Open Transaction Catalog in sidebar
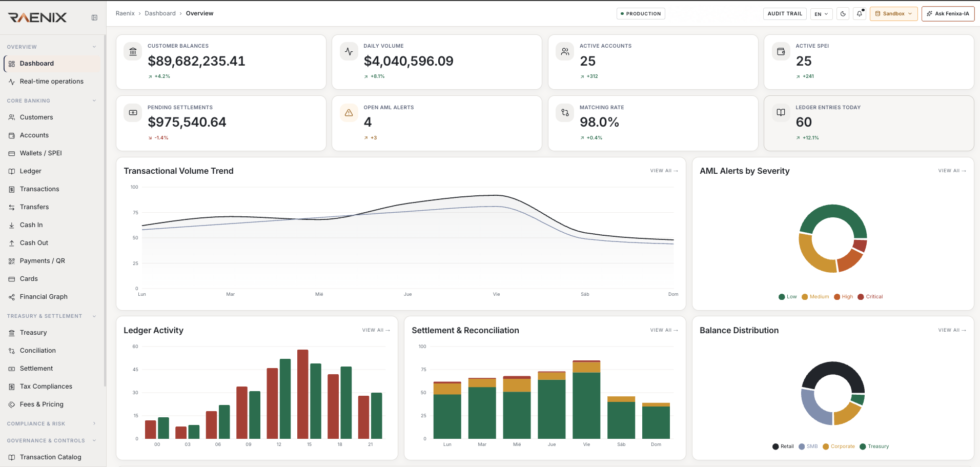This screenshot has width=980, height=467. pyautogui.click(x=52, y=457)
